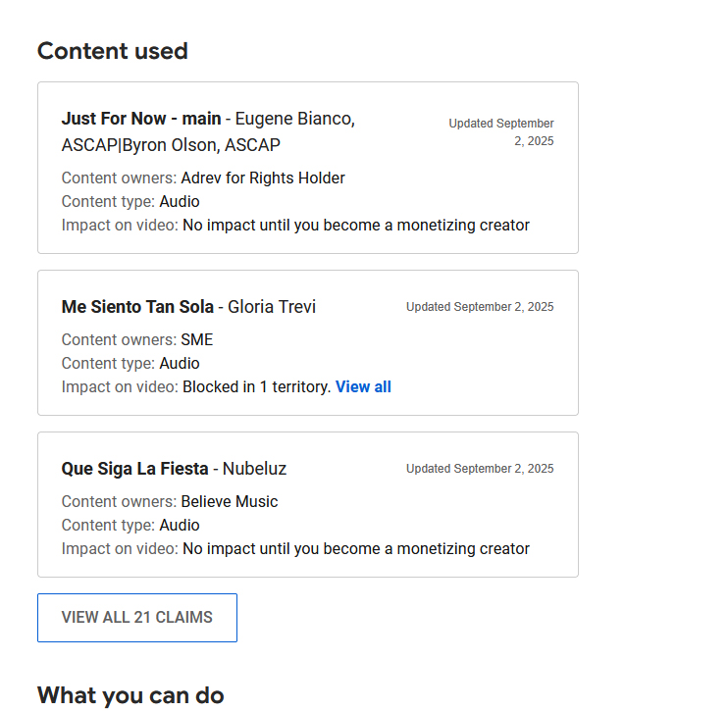Click Que Siga La Fiesta's impact text

(356, 549)
